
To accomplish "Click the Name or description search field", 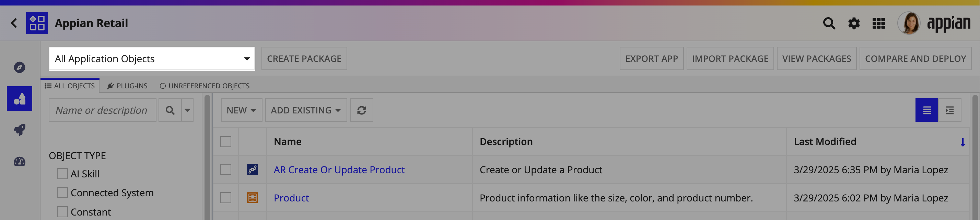I will [x=102, y=110].
